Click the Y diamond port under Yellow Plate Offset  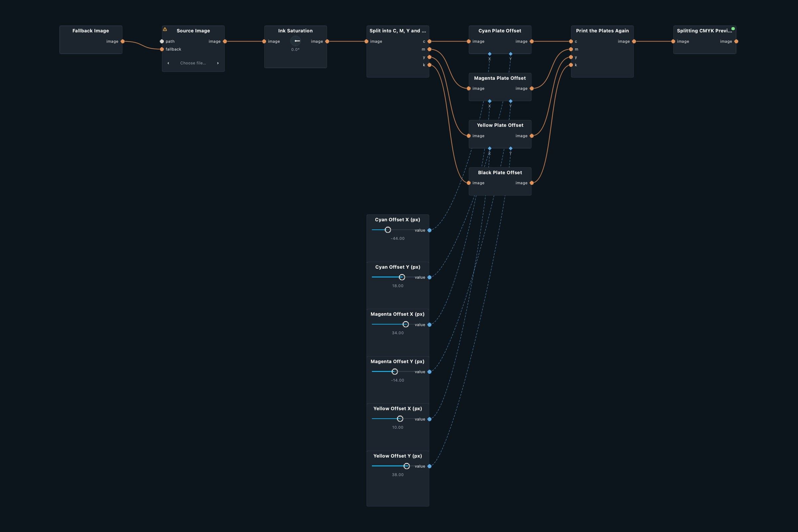point(511,148)
